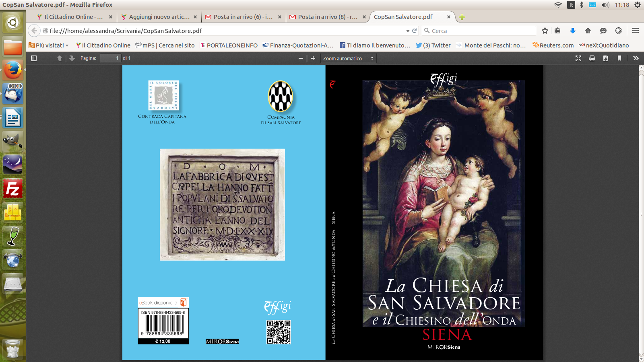Viewport: 644px width, 362px height.
Task: Go to Firefox home page
Action: click(x=588, y=31)
